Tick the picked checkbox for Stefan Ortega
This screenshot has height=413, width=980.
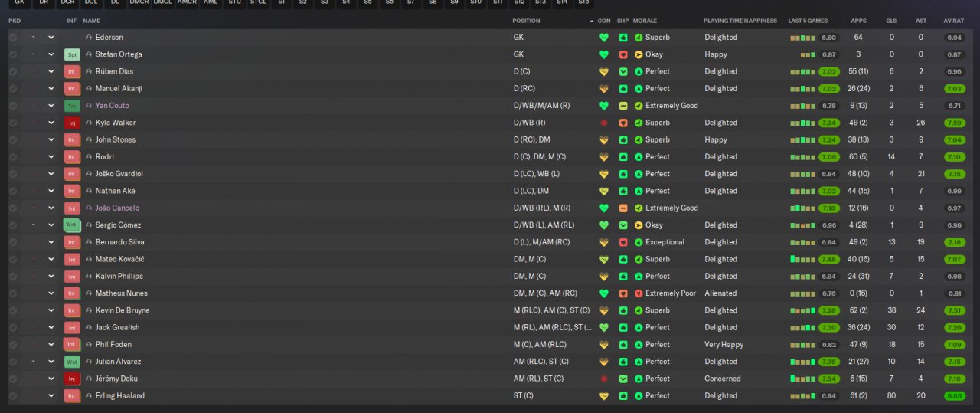click(13, 54)
